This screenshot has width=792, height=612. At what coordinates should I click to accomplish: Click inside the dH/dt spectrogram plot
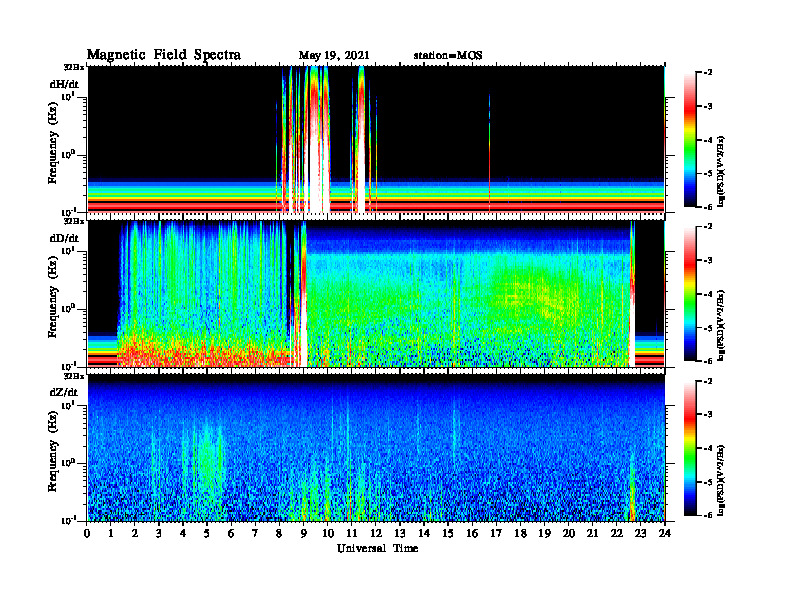click(376, 139)
